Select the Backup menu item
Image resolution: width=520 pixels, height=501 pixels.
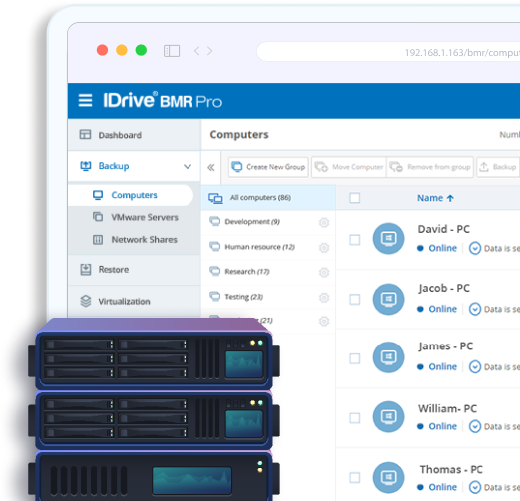tap(134, 166)
